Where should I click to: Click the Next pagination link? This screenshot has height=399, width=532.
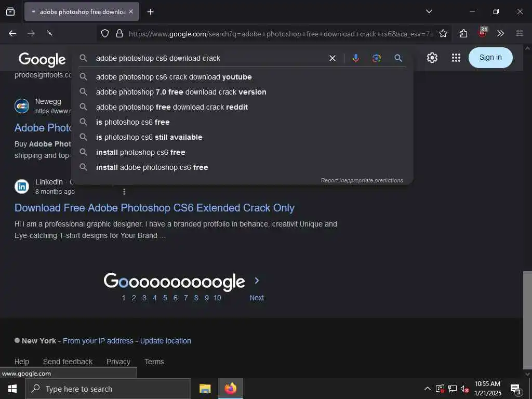pyautogui.click(x=257, y=298)
